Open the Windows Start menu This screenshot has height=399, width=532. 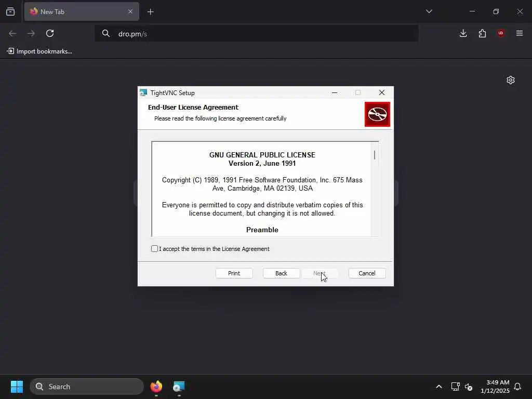[17, 387]
